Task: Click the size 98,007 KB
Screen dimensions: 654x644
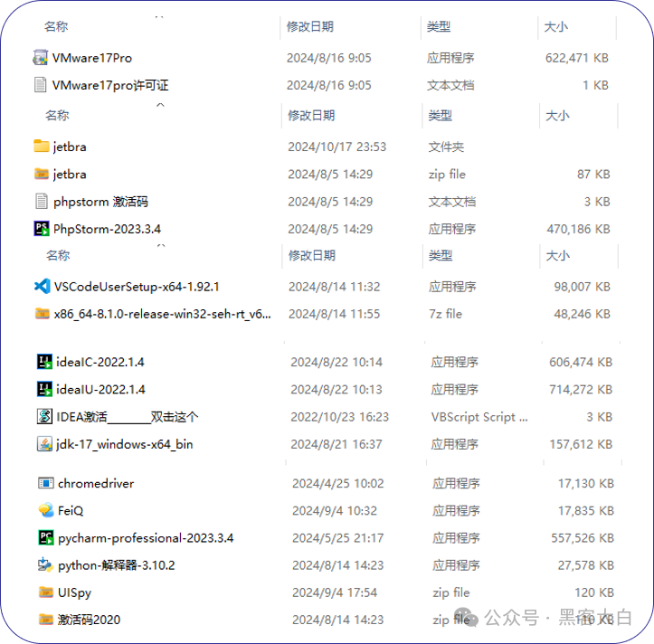Action: click(x=582, y=287)
